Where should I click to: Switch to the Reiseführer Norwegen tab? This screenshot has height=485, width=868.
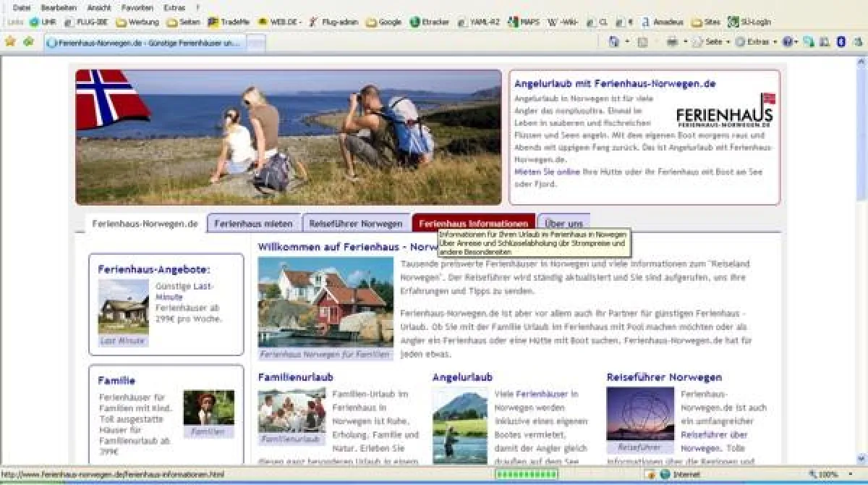[x=355, y=222]
